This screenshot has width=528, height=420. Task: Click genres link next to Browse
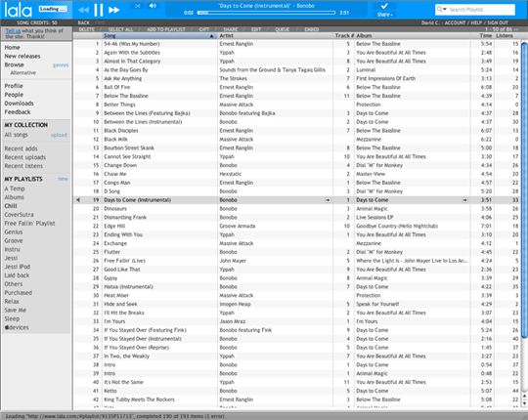point(61,65)
